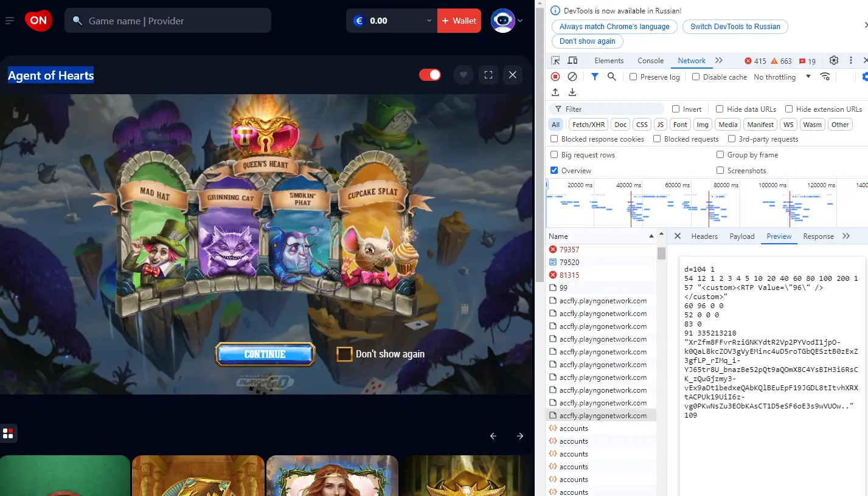
Task: Focus the Game name | Provider search field
Action: click(x=168, y=21)
